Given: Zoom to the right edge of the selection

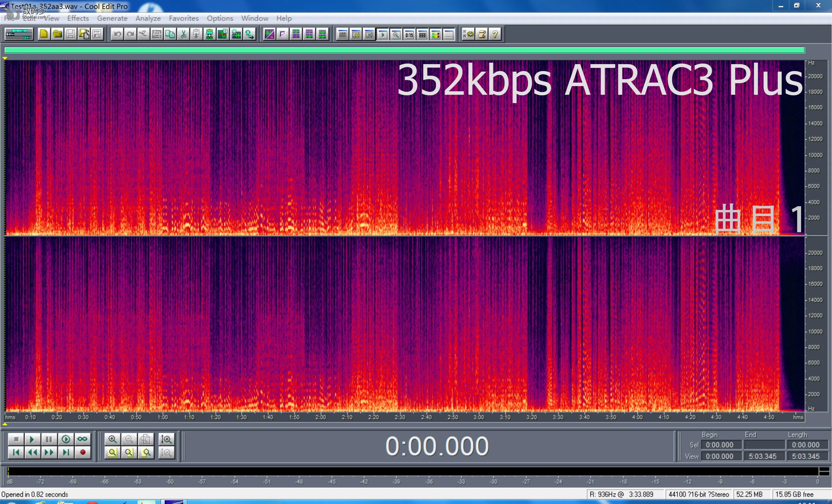Looking at the screenshot, I should pos(146,452).
